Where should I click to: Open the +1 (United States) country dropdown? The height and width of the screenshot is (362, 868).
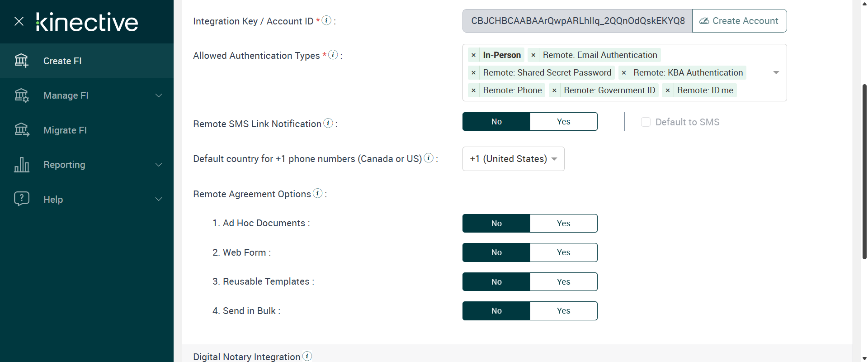coord(513,159)
